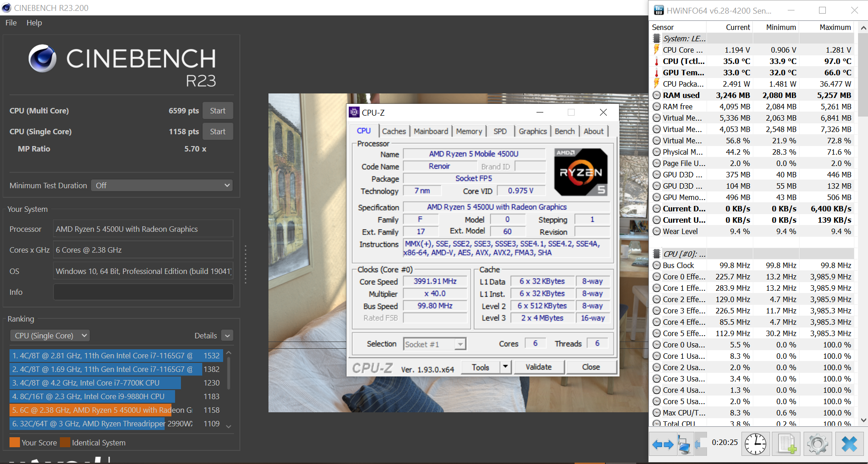Click the round icon beside Bus Clock

(x=657, y=265)
